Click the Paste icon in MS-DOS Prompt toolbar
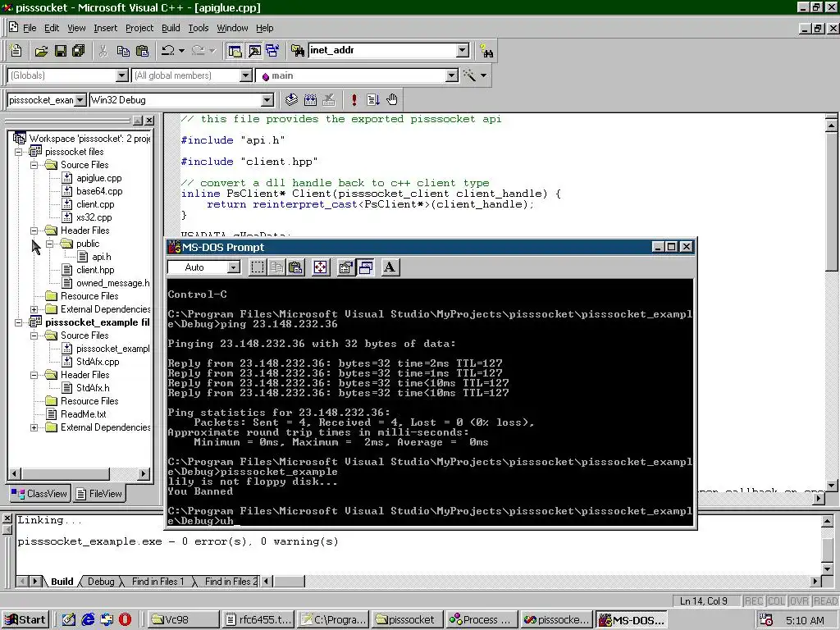The image size is (840, 630). [295, 267]
